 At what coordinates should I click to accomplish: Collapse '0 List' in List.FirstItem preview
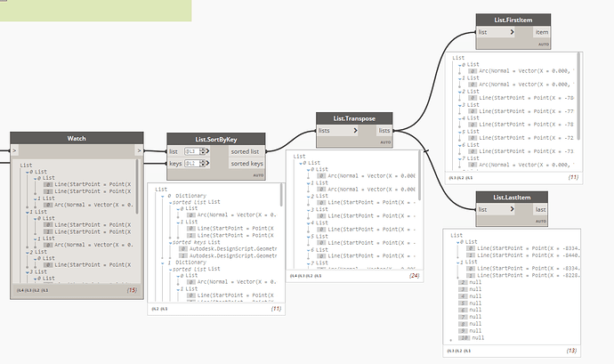click(460, 65)
